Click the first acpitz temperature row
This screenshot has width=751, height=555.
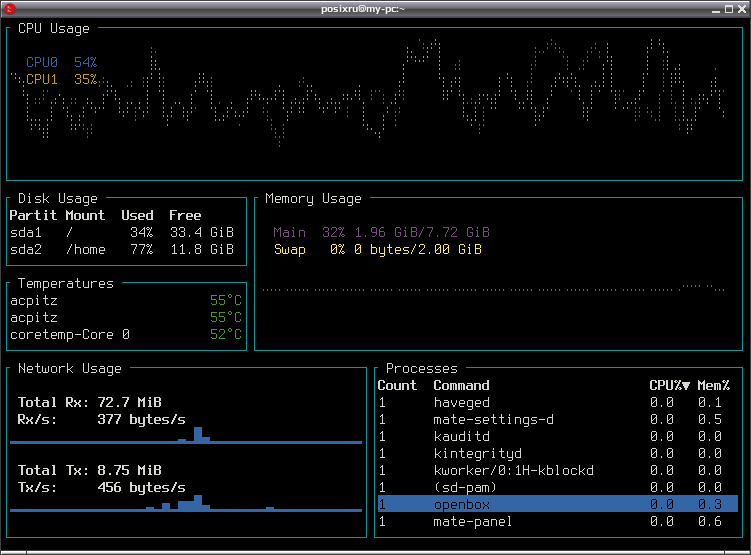coord(125,301)
